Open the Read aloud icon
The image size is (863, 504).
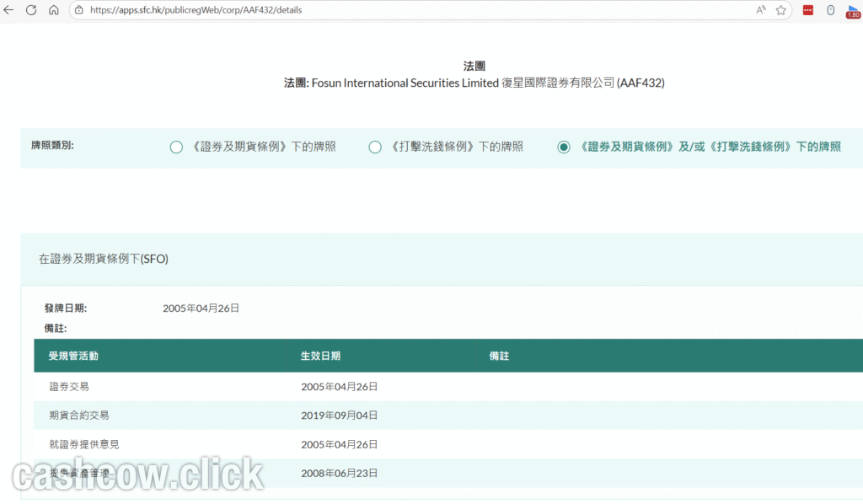tap(761, 10)
